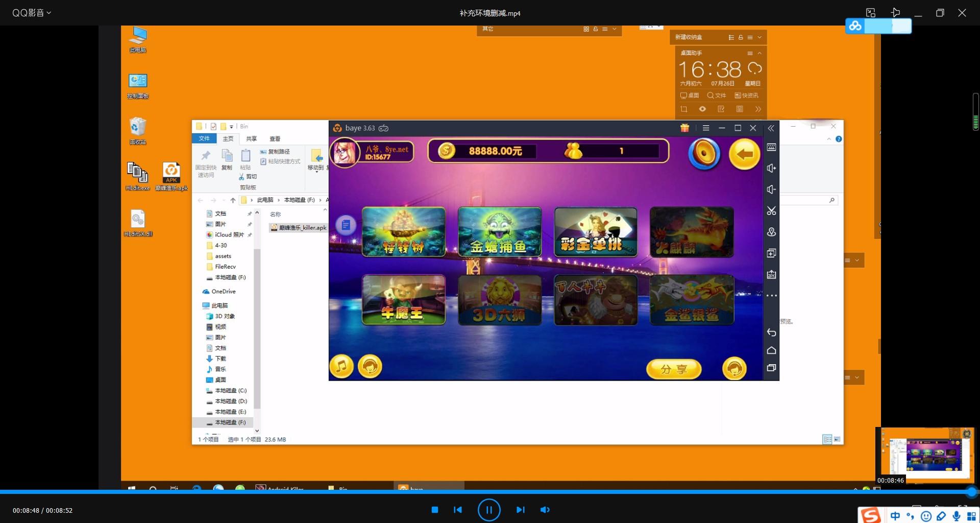Open the 金蟾捕鱼 game tile
Image resolution: width=980 pixels, height=523 pixels.
499,231
